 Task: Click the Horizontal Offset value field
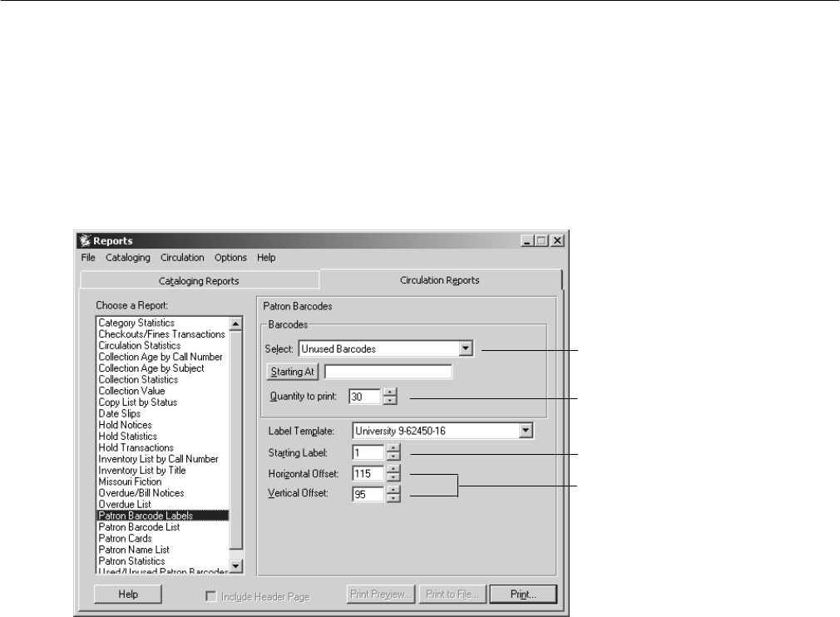pos(368,473)
